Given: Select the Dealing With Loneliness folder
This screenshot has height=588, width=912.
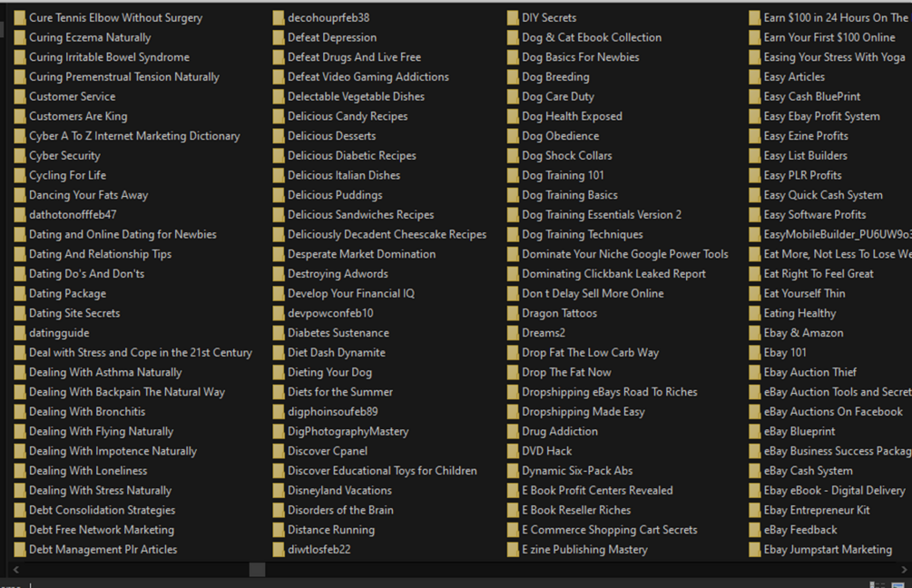Looking at the screenshot, I should (x=88, y=471).
